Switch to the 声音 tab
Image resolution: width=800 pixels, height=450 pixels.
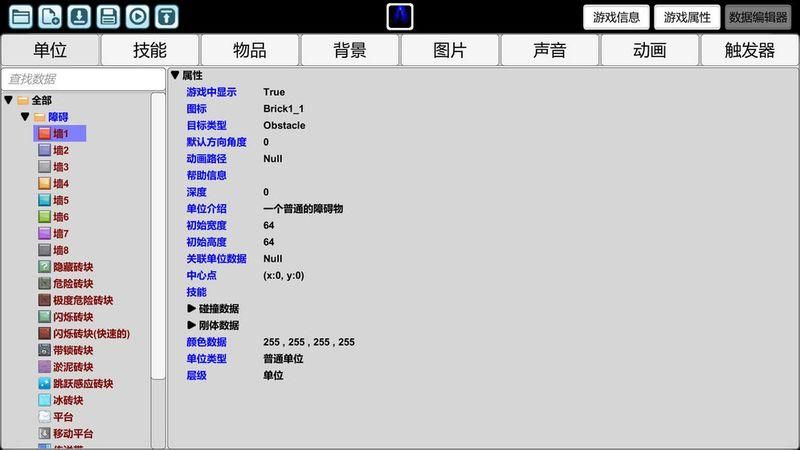[x=550, y=50]
